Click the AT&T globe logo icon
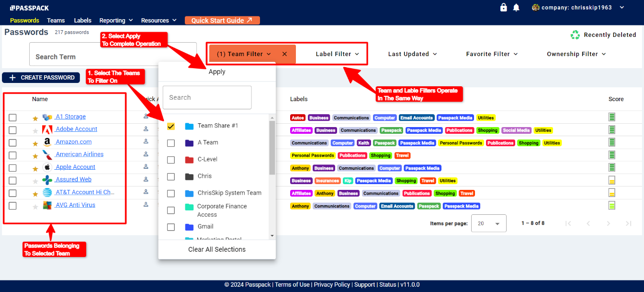Screen dimensions: 644x292 [x=47, y=193]
